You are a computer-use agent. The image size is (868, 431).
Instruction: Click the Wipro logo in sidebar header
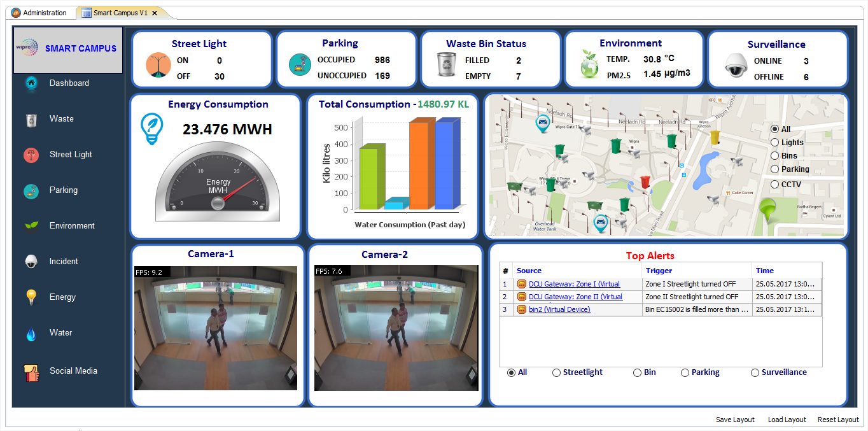pos(28,48)
